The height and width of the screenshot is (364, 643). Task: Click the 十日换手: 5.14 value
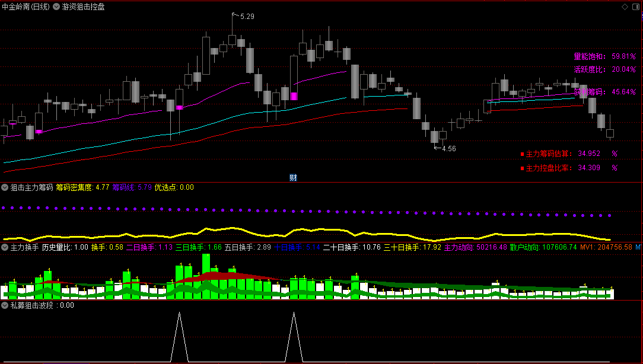point(297,247)
